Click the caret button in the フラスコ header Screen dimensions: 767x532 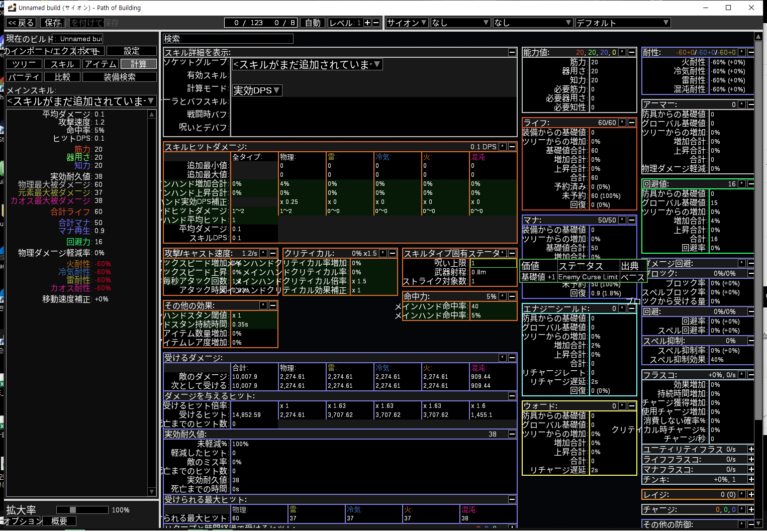tap(742, 375)
